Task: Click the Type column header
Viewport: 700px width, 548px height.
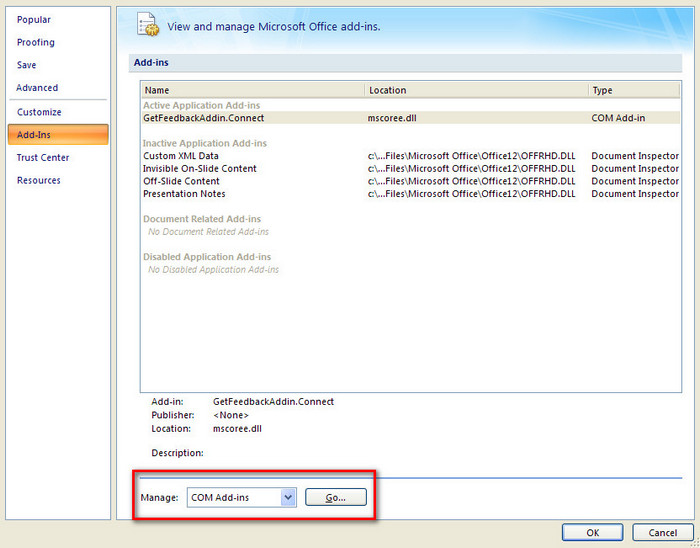Action: [635, 90]
